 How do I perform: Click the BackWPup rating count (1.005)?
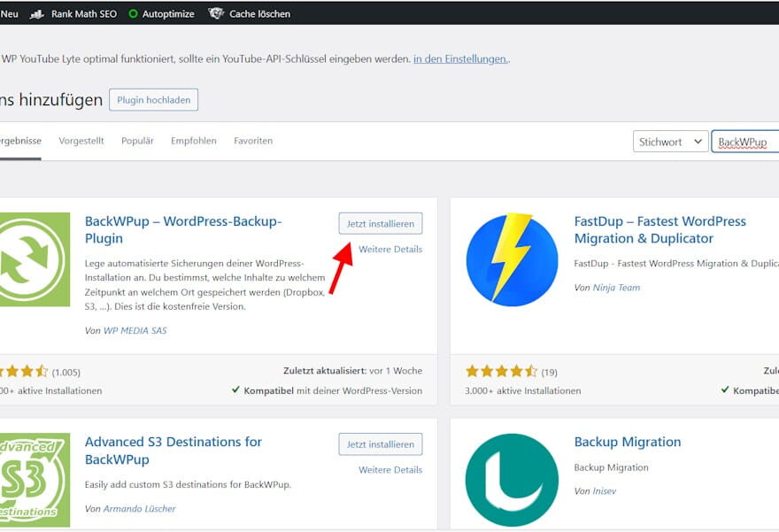66,372
